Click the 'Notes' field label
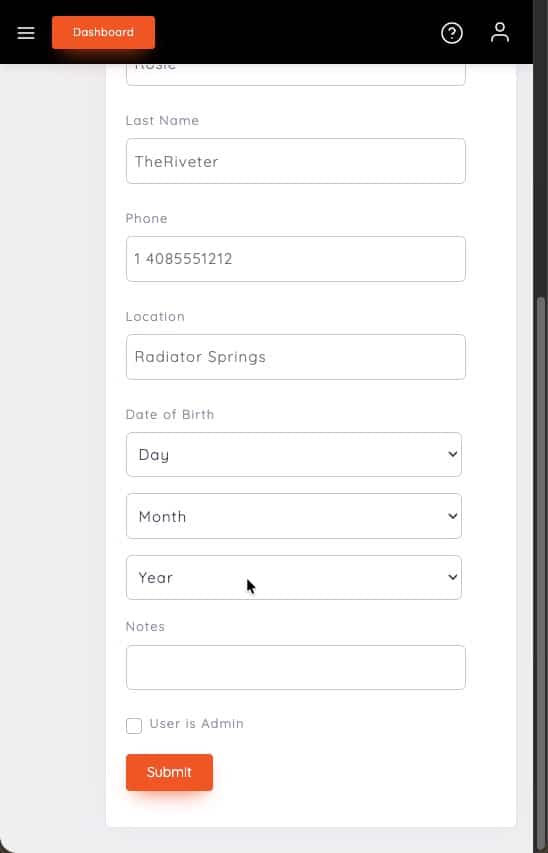Image resolution: width=548 pixels, height=853 pixels. (145, 627)
